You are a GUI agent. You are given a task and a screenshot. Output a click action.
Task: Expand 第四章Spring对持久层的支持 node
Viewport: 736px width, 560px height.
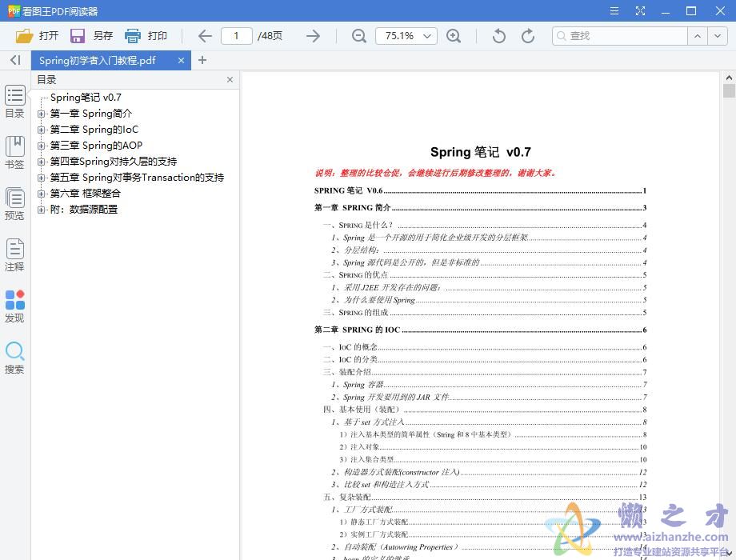click(42, 162)
